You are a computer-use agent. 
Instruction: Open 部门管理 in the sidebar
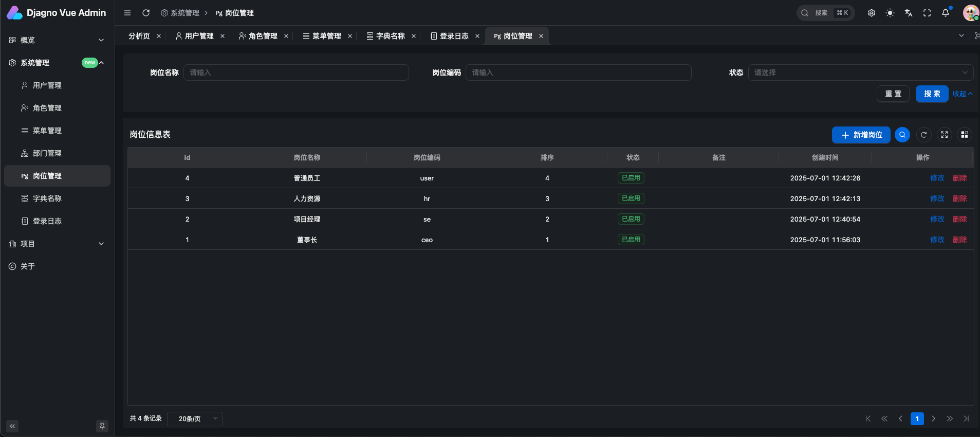[47, 153]
